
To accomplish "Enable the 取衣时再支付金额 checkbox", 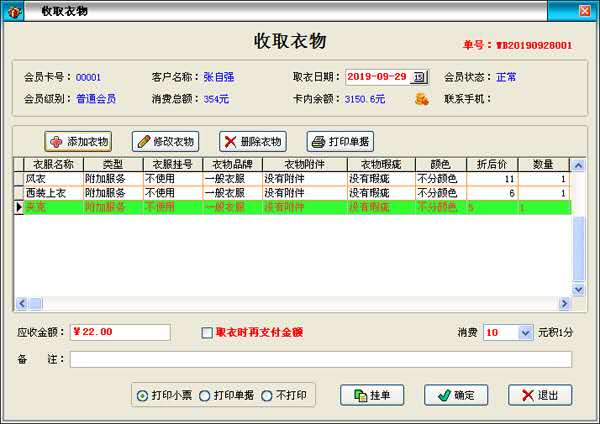I will pos(207,333).
